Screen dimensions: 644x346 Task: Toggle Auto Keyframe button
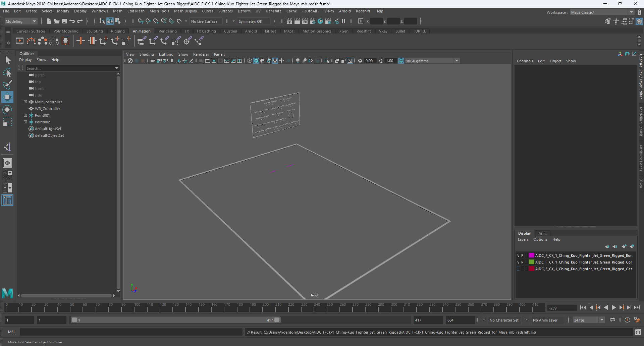[627, 320]
